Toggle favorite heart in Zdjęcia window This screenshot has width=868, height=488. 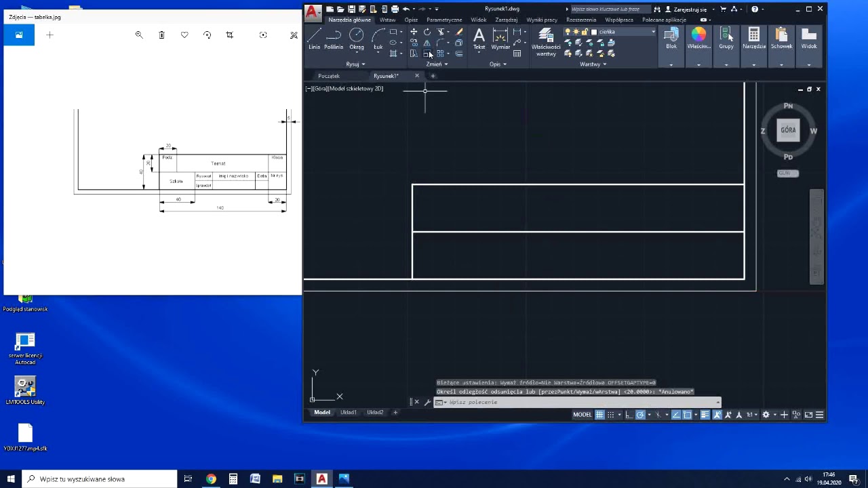click(x=184, y=35)
